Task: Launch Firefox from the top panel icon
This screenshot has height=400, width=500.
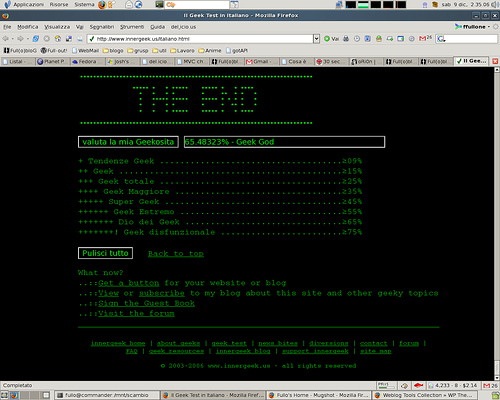Action: [x=102, y=5]
